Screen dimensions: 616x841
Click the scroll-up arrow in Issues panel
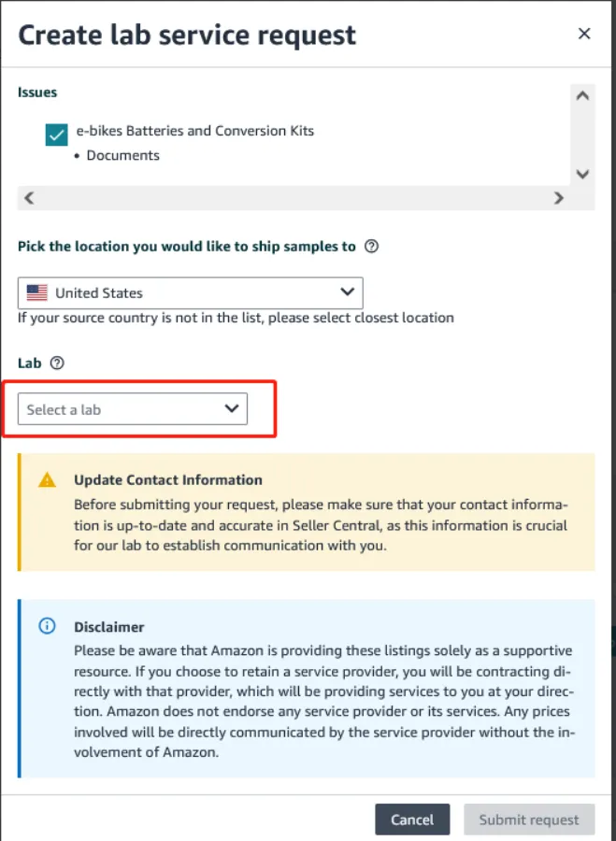pyautogui.click(x=582, y=94)
